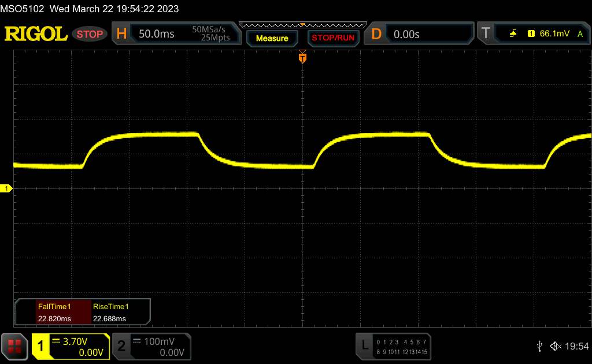Click the USB connection icon
The width and height of the screenshot is (592, 364).
[x=539, y=346]
